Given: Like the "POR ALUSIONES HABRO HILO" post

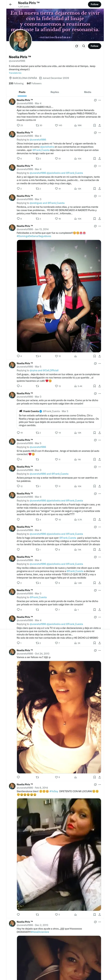Looking at the screenshot, I should point(56,125).
